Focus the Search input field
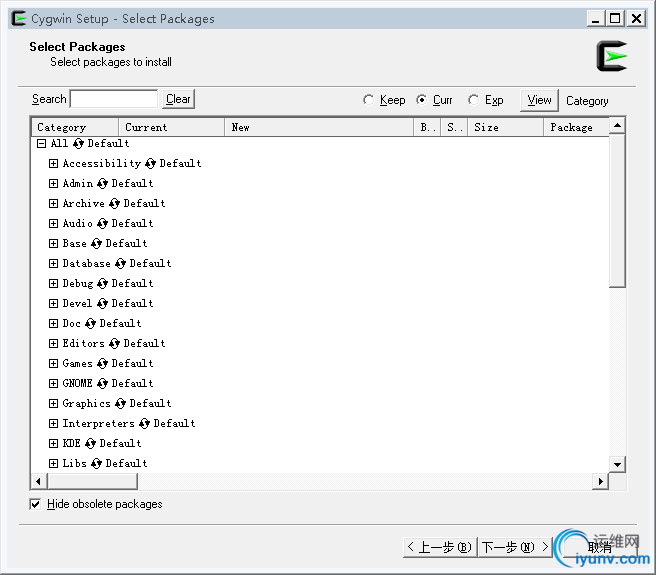Screen dimensions: 656x575 click(114, 99)
